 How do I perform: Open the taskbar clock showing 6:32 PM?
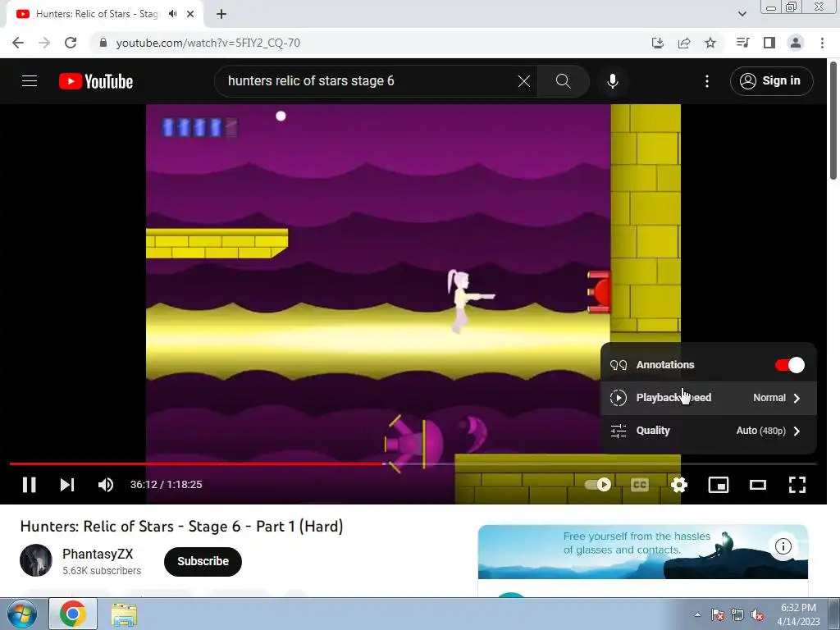click(799, 614)
